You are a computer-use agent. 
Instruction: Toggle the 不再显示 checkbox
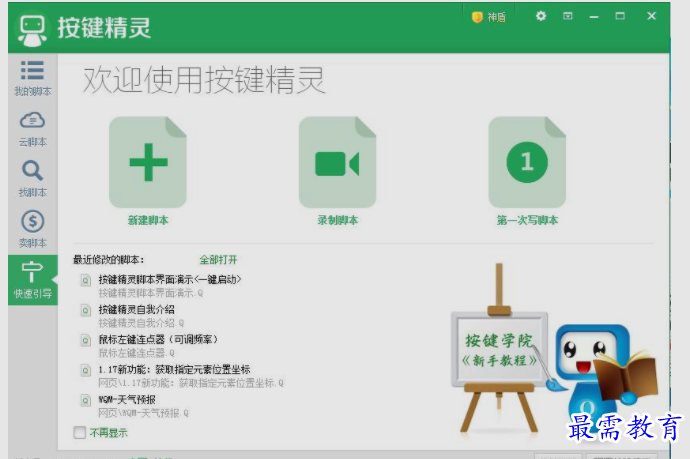click(80, 433)
